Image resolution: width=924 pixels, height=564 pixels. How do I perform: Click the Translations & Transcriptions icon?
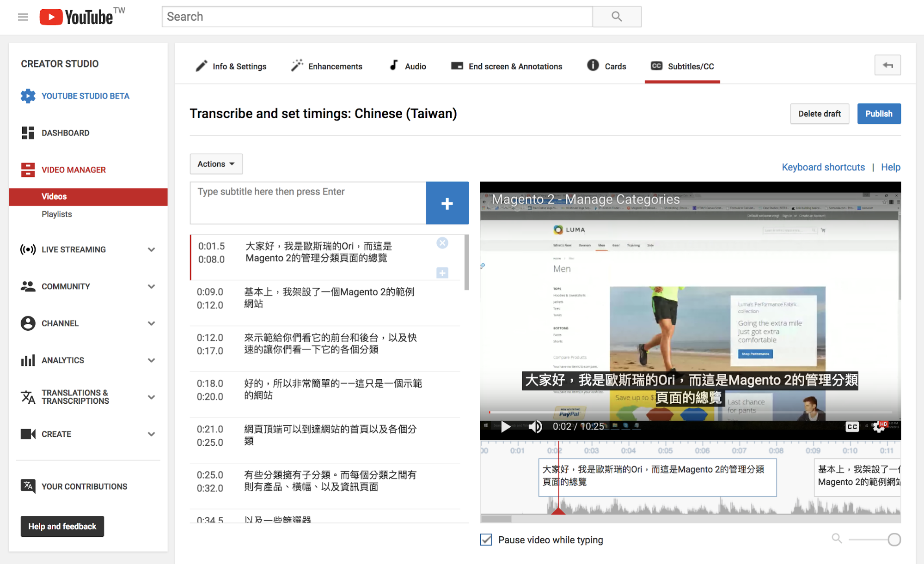28,397
